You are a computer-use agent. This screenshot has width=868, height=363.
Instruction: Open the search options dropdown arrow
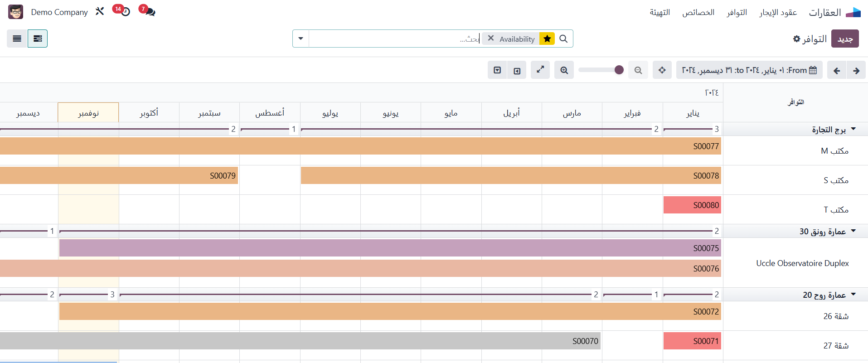301,39
